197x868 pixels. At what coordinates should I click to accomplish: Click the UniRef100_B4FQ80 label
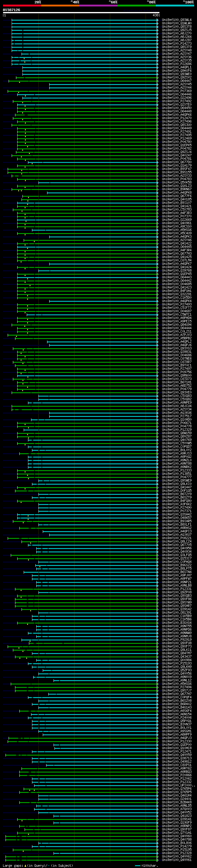click(177, 501)
